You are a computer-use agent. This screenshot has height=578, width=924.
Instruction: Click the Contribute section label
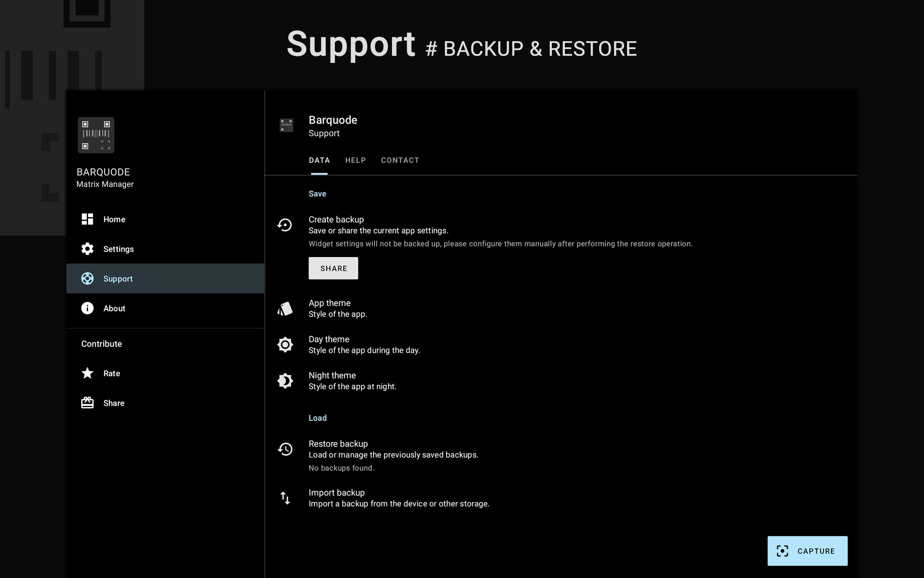tap(101, 344)
